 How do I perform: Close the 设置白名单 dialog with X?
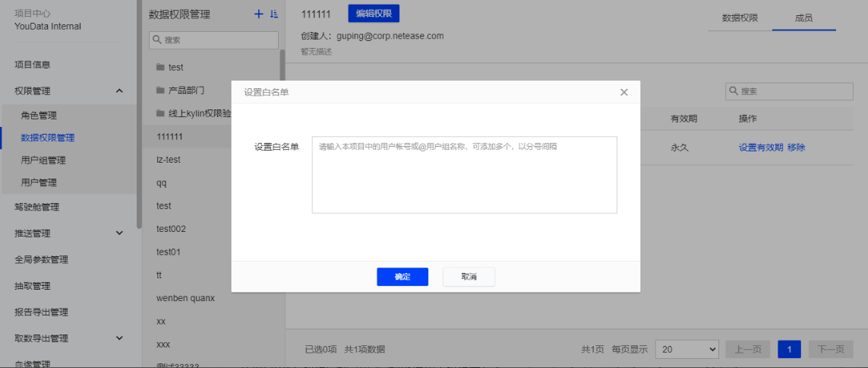(624, 92)
